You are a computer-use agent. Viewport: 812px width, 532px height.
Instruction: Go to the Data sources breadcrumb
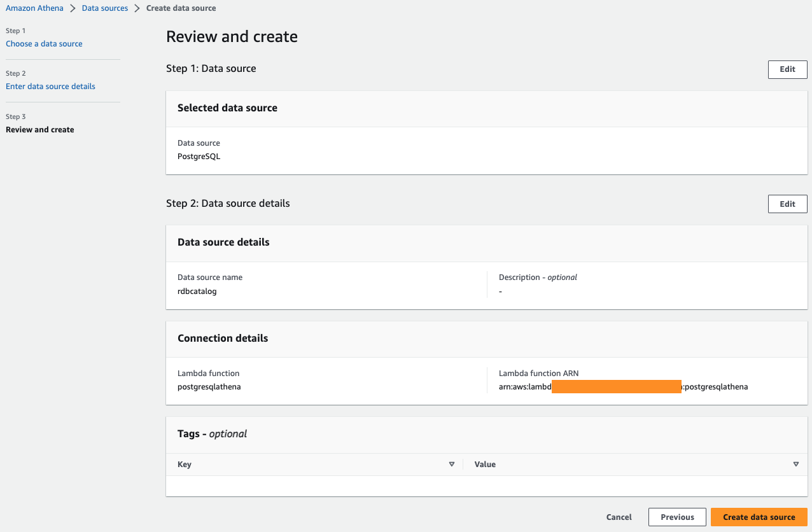coord(105,8)
